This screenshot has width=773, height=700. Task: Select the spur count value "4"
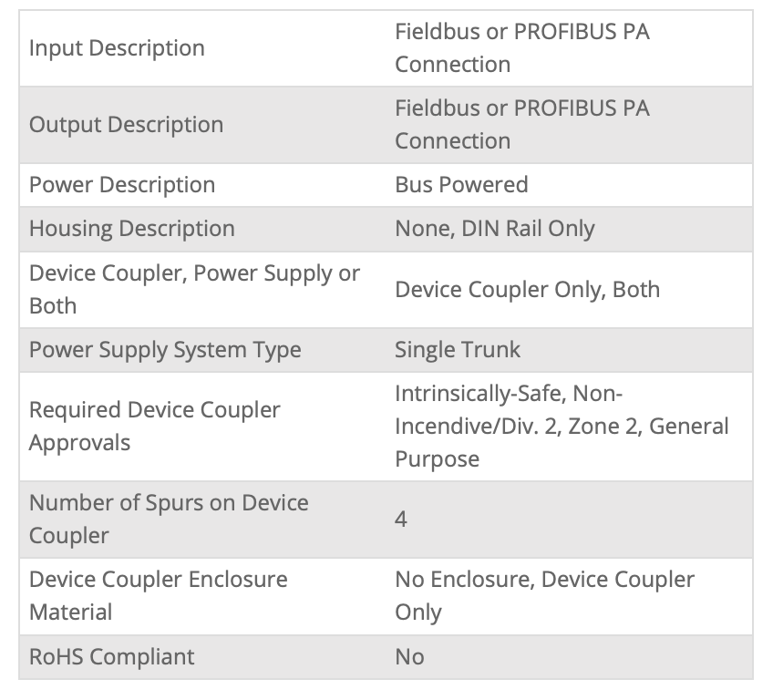tap(401, 520)
